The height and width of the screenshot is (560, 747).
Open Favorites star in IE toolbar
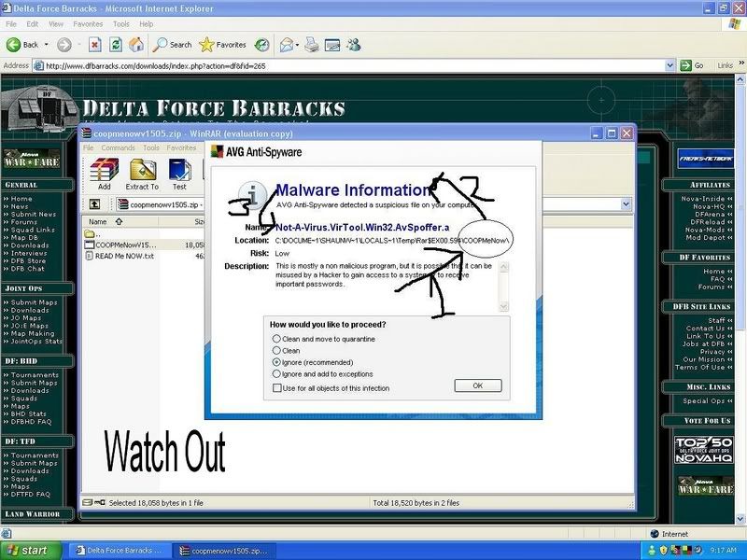click(x=222, y=45)
